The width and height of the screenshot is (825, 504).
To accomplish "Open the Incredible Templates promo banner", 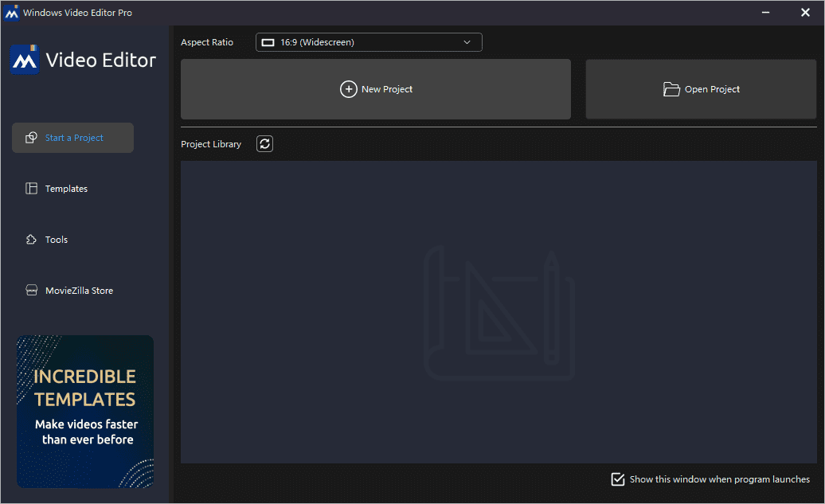I will tap(85, 412).
